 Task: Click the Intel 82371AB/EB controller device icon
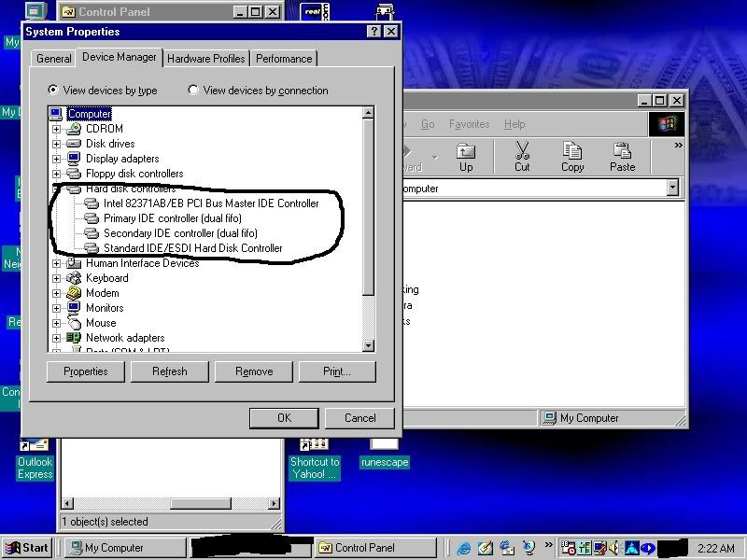coord(92,203)
